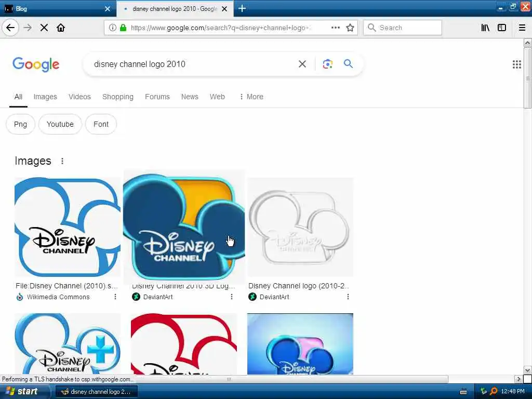Toggle the sidebar view icon
532x399 pixels.
click(x=502, y=28)
